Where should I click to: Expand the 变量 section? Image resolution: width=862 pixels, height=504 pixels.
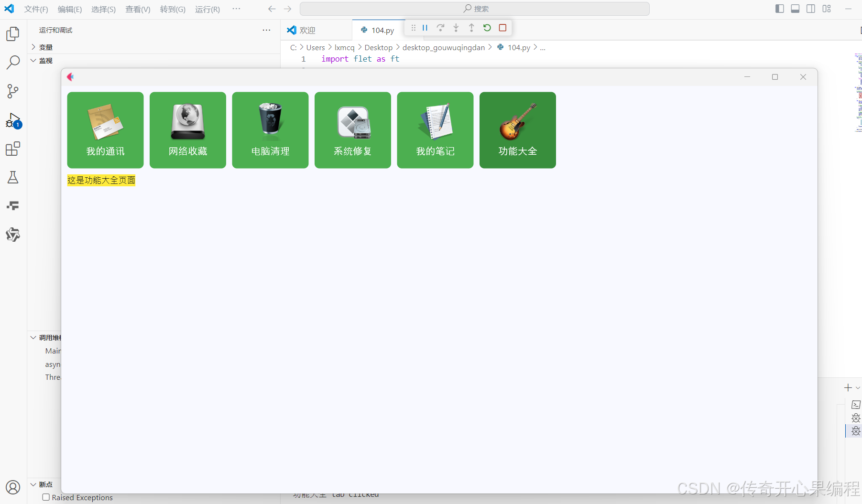(x=46, y=47)
